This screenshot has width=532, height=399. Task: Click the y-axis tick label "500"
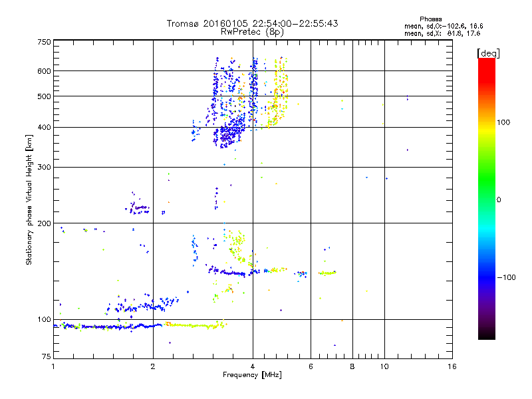click(x=44, y=96)
